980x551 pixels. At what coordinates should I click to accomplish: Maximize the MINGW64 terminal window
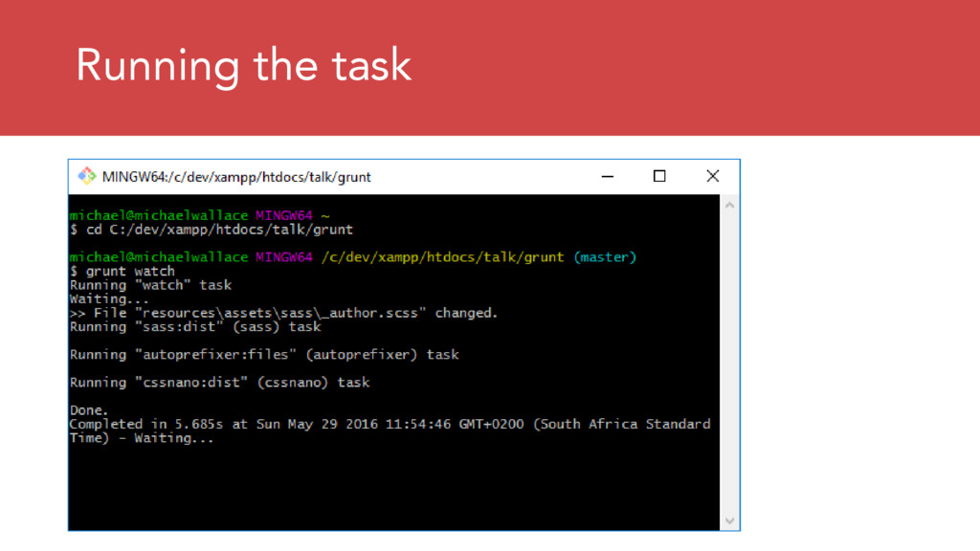click(658, 177)
